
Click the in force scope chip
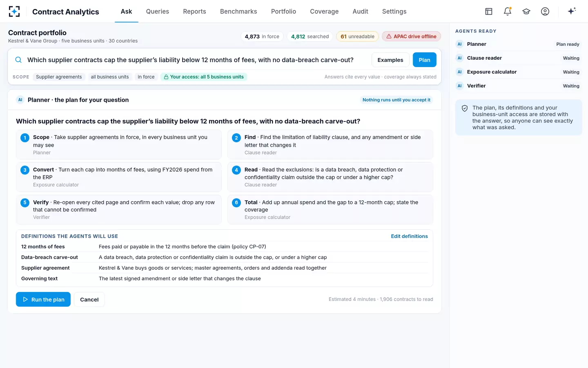click(146, 77)
